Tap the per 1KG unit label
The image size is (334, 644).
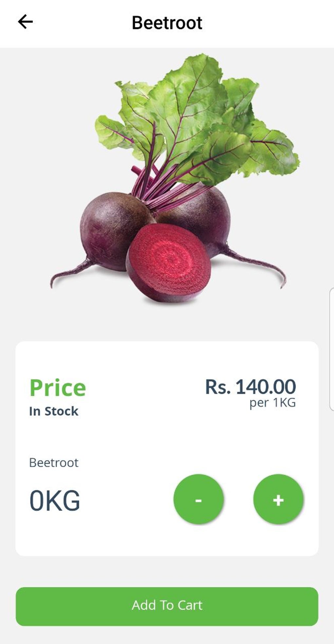pyautogui.click(x=272, y=403)
